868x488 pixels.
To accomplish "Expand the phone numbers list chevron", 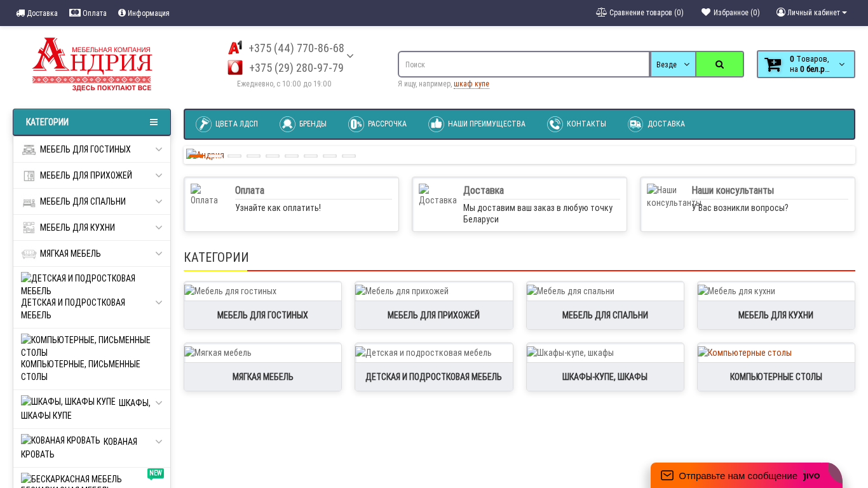I will pyautogui.click(x=350, y=56).
